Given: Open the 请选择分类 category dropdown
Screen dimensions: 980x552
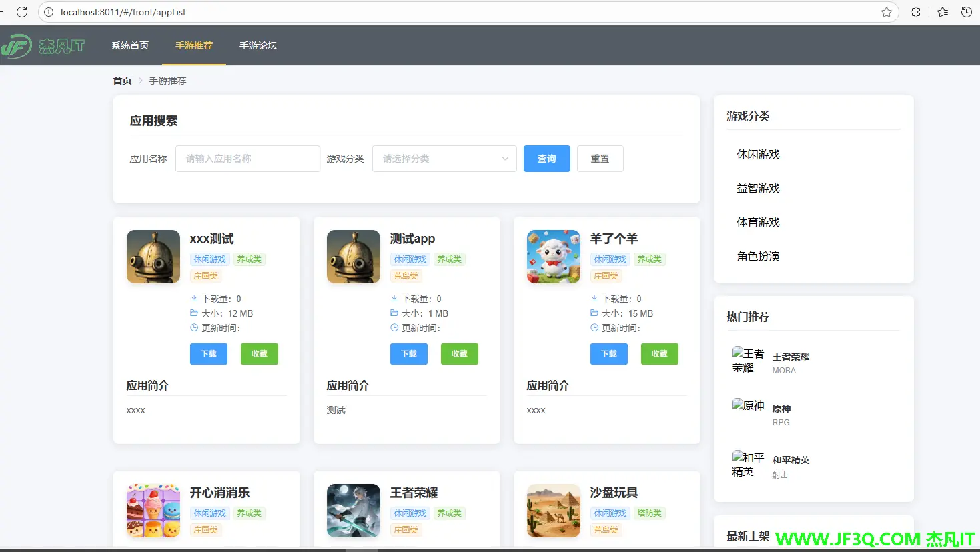Looking at the screenshot, I should click(x=444, y=159).
